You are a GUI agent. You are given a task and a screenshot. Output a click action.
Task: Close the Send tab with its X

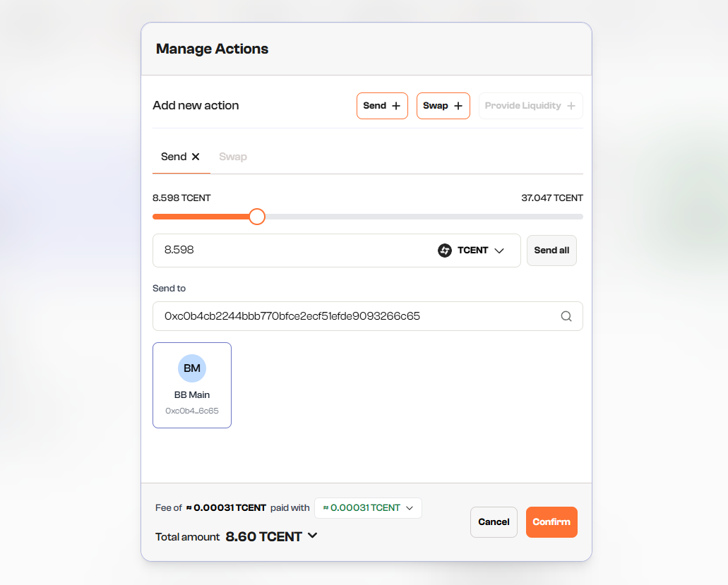pos(196,157)
